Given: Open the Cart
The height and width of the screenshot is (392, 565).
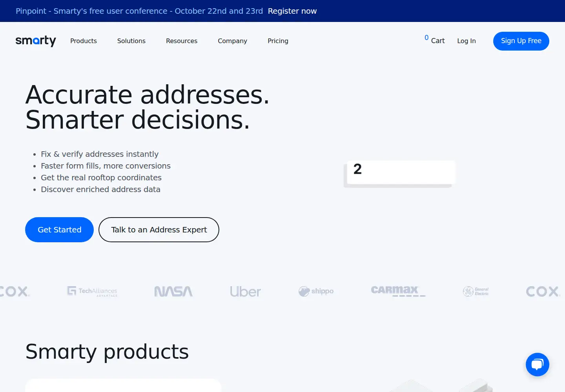Looking at the screenshot, I should [435, 40].
